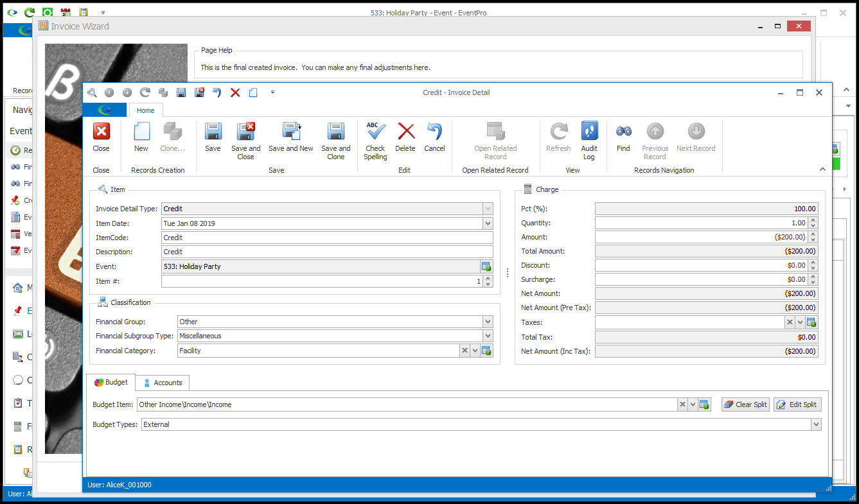The width and height of the screenshot is (859, 504).
Task: Click the quick-access refresh arrow icon
Action: pos(145,92)
